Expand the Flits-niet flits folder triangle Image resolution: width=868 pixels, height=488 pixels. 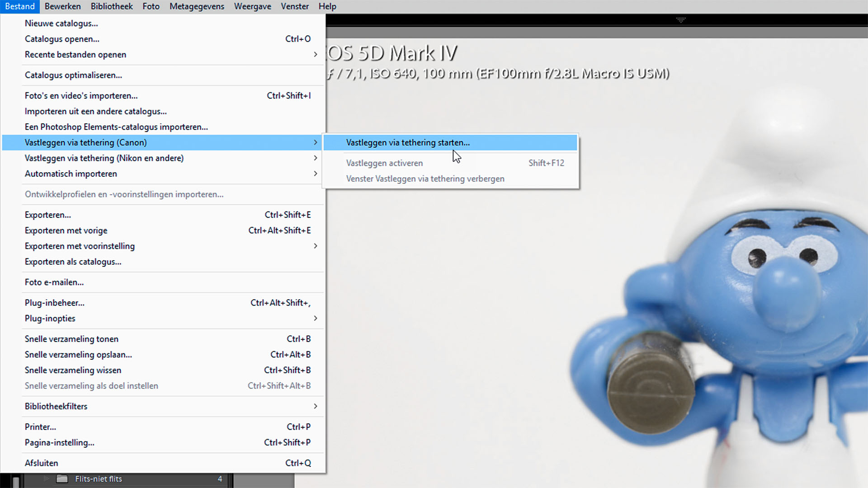coord(46,479)
